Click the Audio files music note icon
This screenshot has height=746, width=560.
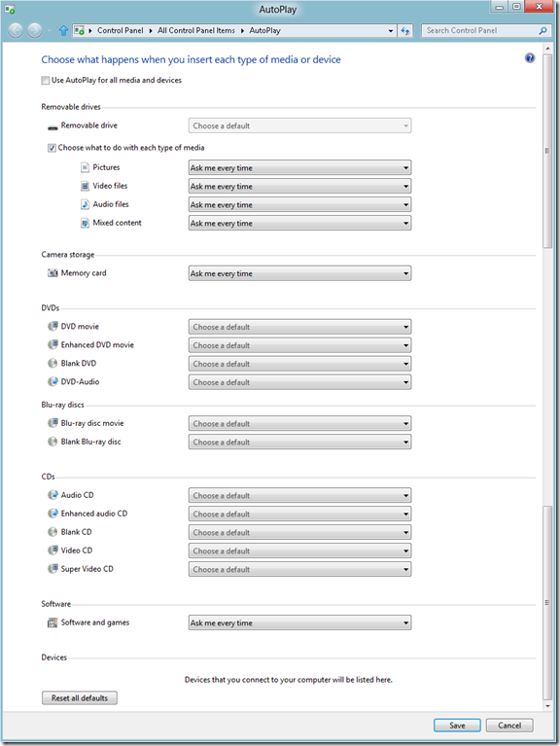tap(85, 204)
